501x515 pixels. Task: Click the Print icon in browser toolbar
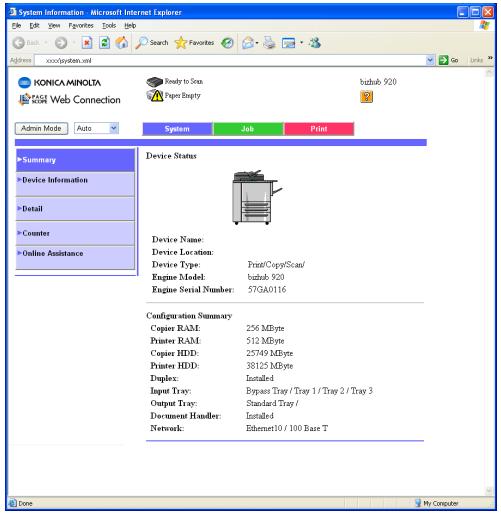[269, 43]
